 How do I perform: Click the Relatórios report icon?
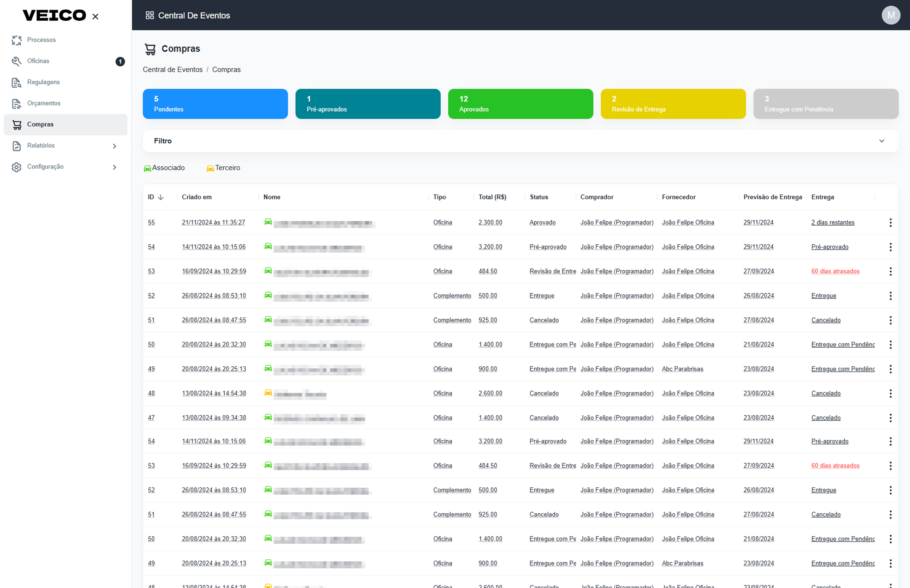pos(17,146)
